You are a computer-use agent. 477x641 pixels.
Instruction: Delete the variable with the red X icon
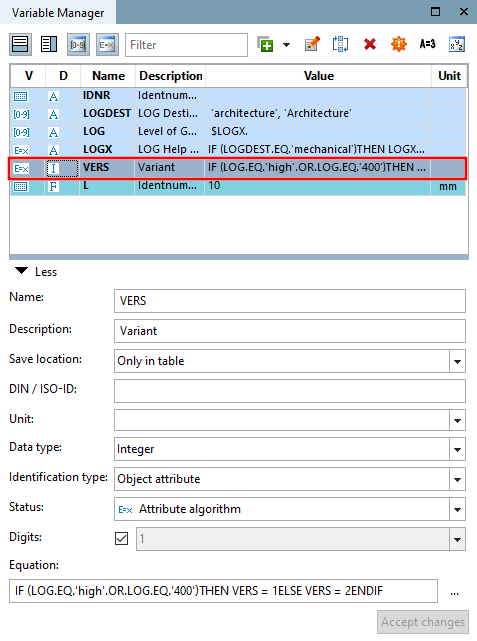tap(370, 44)
